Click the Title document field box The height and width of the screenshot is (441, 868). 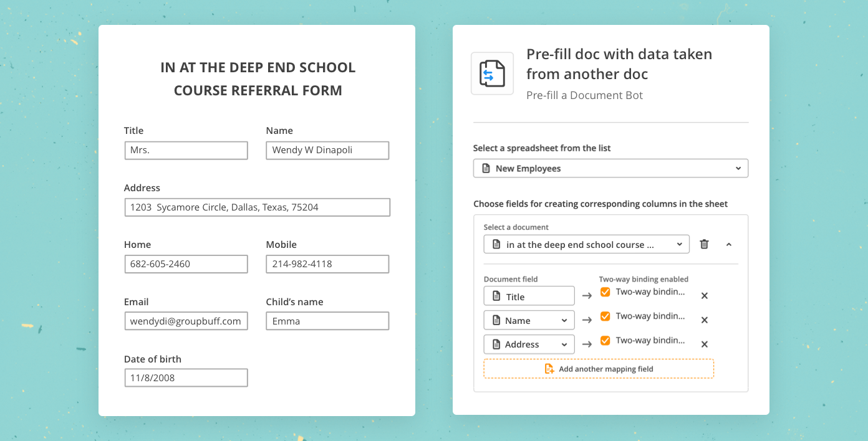[x=529, y=296]
